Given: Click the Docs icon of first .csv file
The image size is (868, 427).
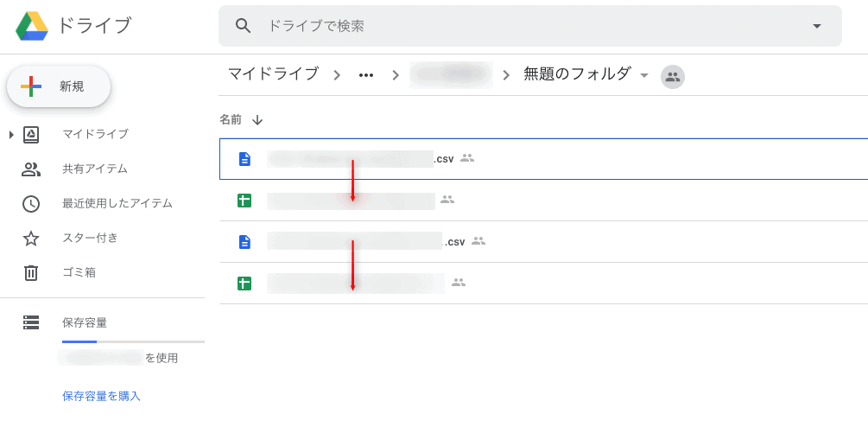Looking at the screenshot, I should (244, 158).
